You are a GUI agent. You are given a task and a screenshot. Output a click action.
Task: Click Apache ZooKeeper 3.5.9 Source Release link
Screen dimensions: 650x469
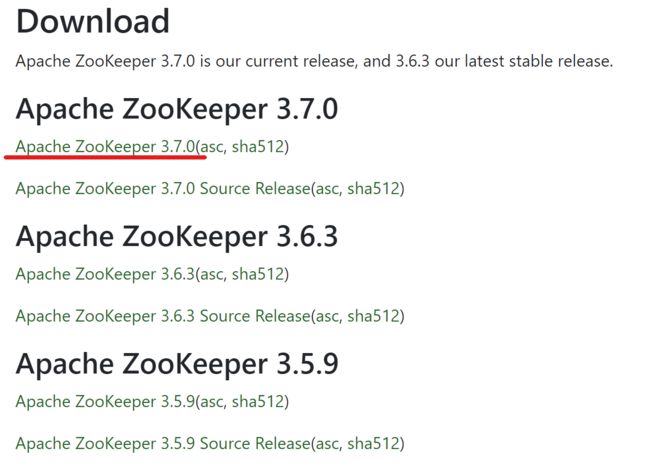[x=163, y=443]
